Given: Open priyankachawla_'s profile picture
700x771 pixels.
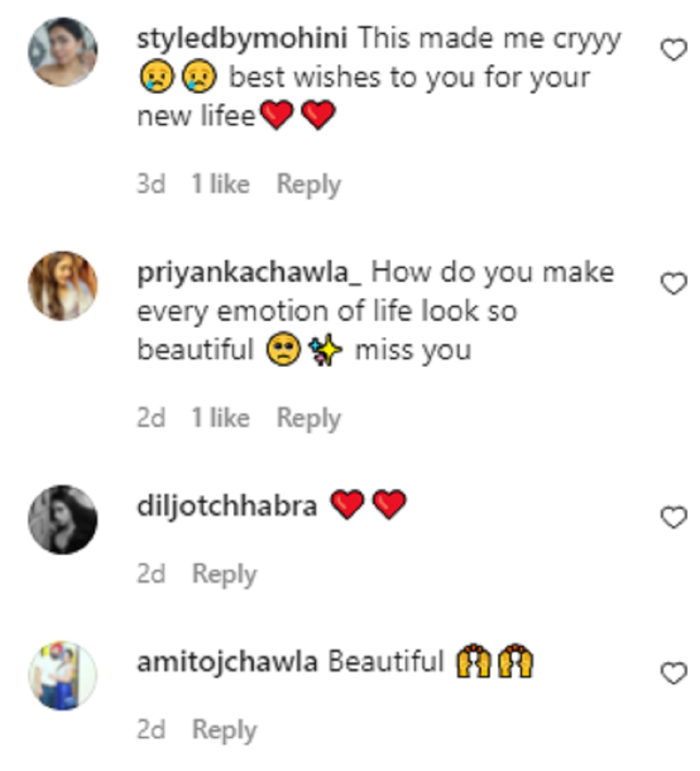Looking at the screenshot, I should (63, 286).
